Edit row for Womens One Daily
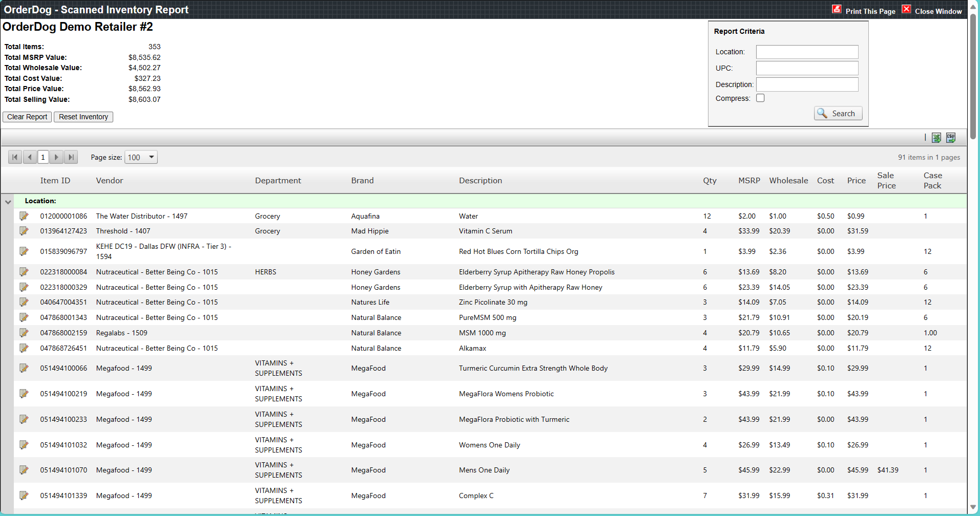Viewport: 980px width, 516px height. coord(24,445)
